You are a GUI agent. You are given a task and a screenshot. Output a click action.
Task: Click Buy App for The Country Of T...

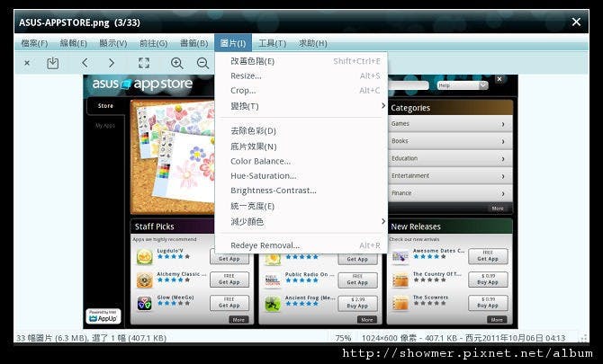(x=488, y=280)
